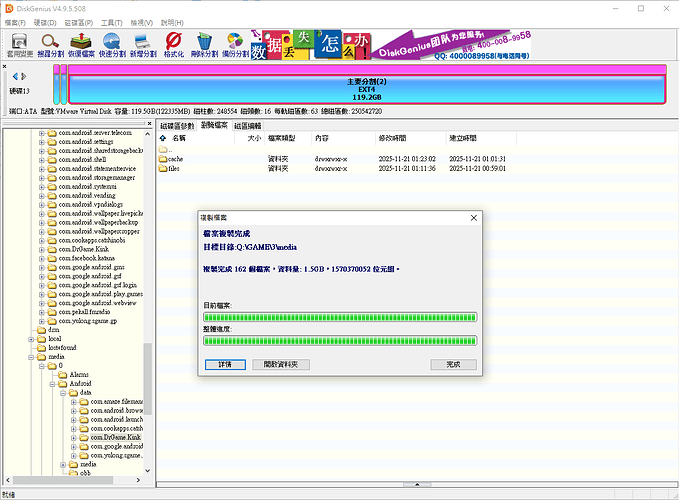The width and height of the screenshot is (679, 500).
Task: Sort file list by 修改時間 column
Action: [x=393, y=138]
